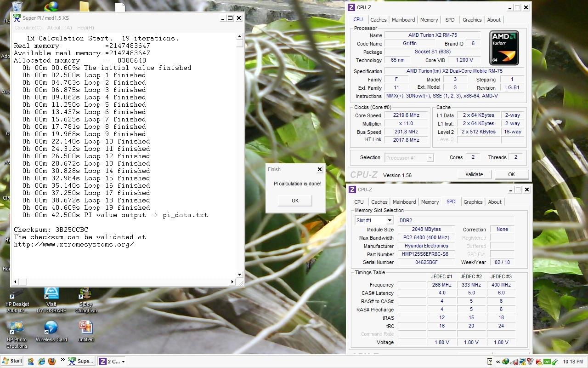Image resolution: width=588 pixels, height=368 pixels.
Task: Click the help question mark tray icon
Action: 490,362
